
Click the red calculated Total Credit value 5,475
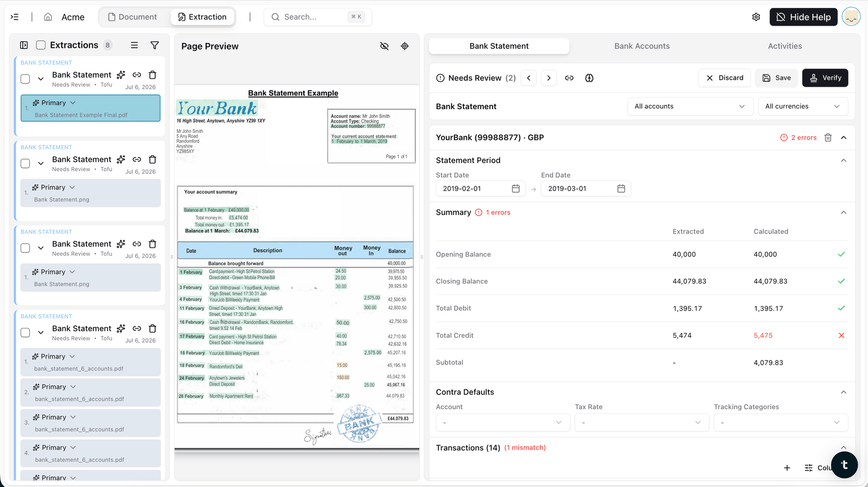763,336
